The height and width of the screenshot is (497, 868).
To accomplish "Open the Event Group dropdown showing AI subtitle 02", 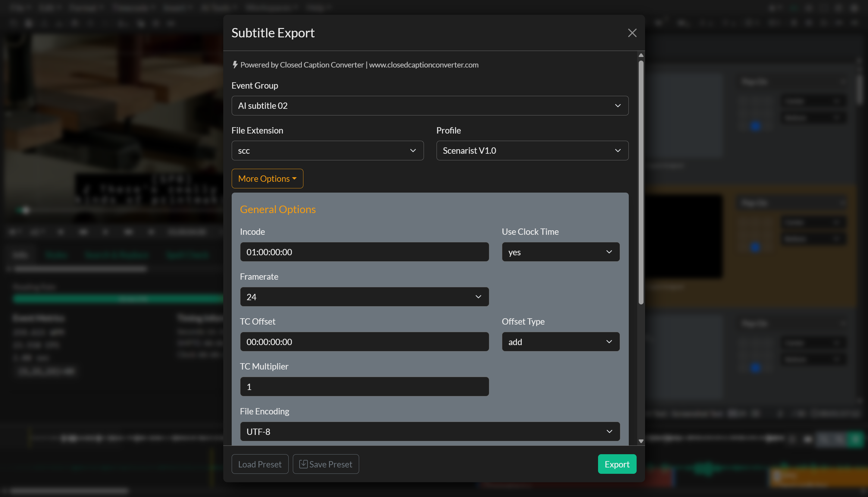I will [430, 105].
